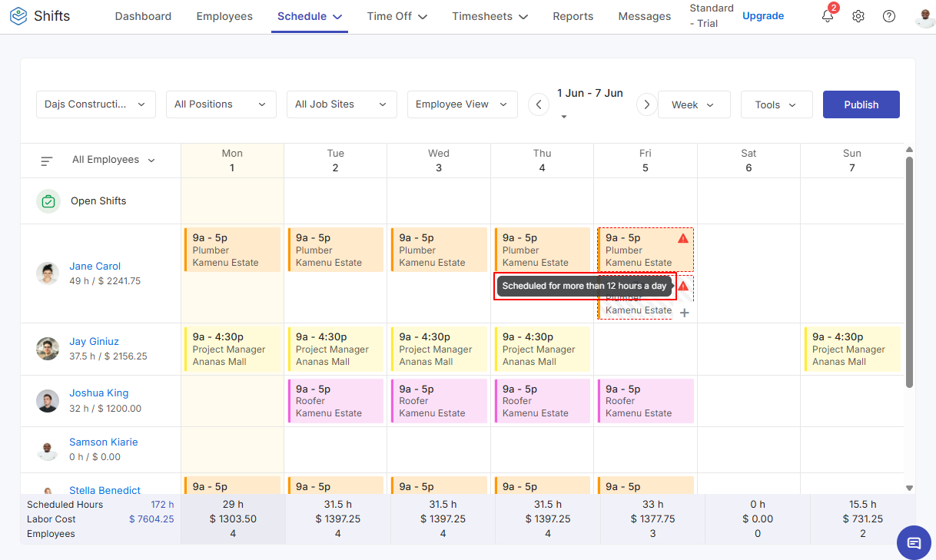Image resolution: width=936 pixels, height=560 pixels.
Task: Select Jane Carol's Monday Plumber shift
Action: [x=232, y=250]
